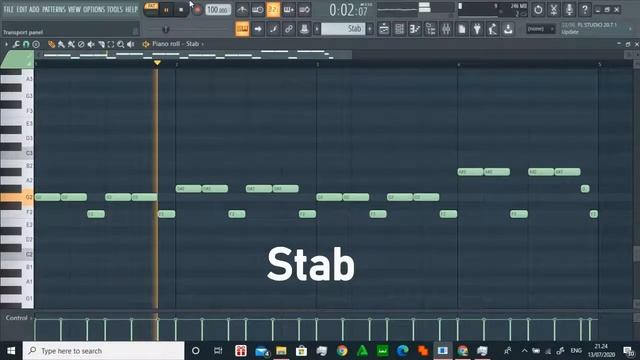The width and height of the screenshot is (640, 360).
Task: Open the Channel rack icon
Action: (x=400, y=29)
